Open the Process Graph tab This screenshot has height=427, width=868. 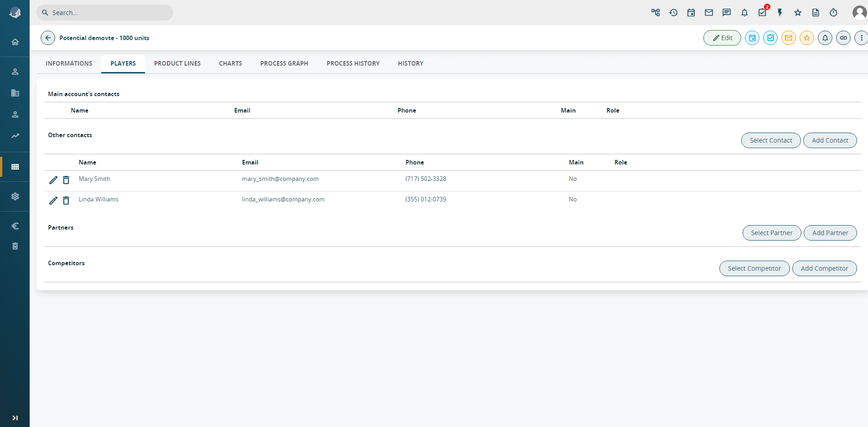coord(284,63)
